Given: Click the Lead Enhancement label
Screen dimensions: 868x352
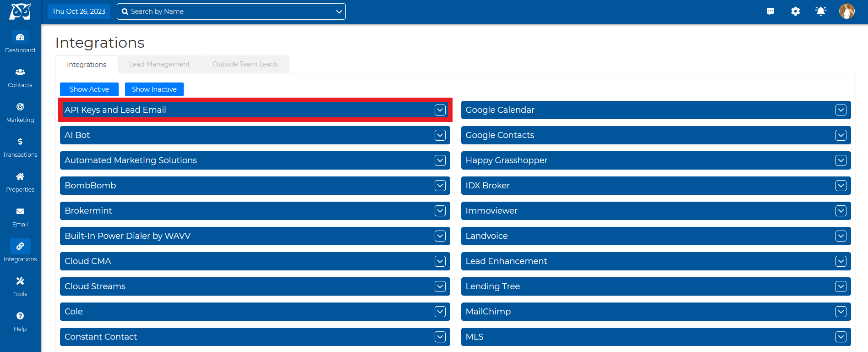Looking at the screenshot, I should [507, 261].
